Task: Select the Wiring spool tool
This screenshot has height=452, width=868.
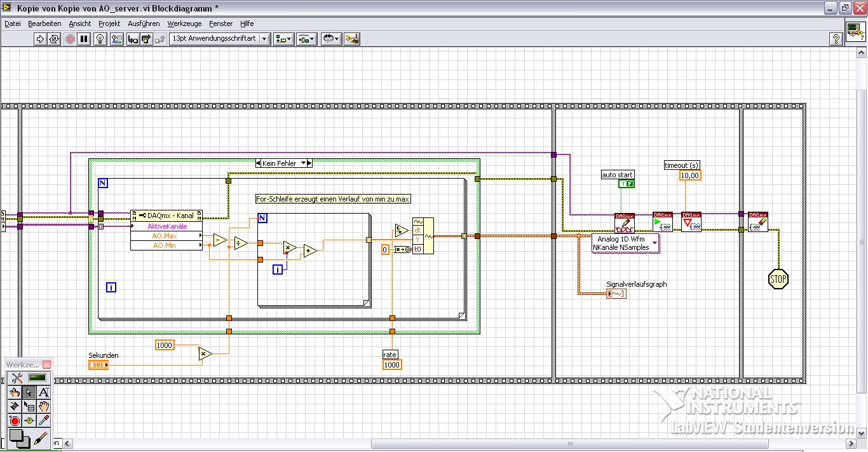Action: [14, 406]
